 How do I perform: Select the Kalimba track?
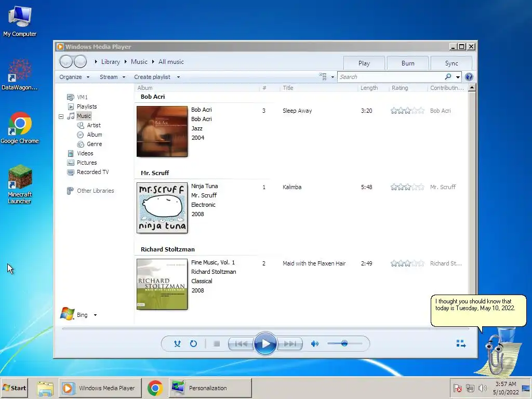pyautogui.click(x=292, y=187)
